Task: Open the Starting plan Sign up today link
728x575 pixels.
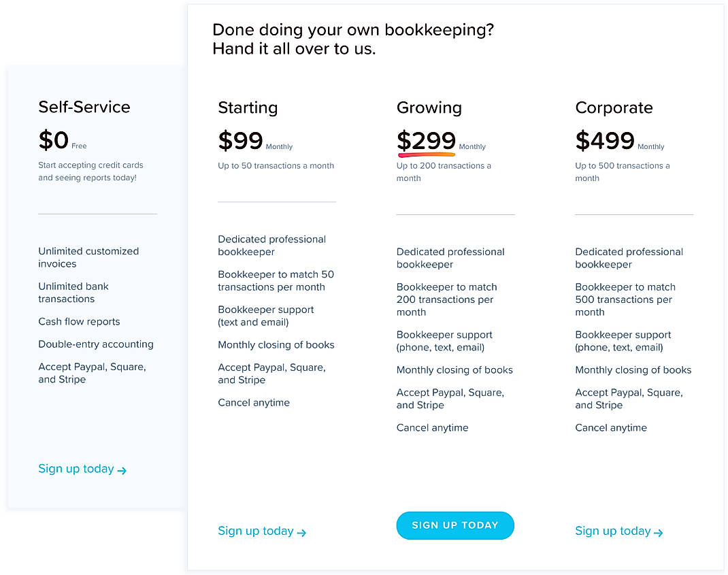Action: pyautogui.click(x=254, y=531)
